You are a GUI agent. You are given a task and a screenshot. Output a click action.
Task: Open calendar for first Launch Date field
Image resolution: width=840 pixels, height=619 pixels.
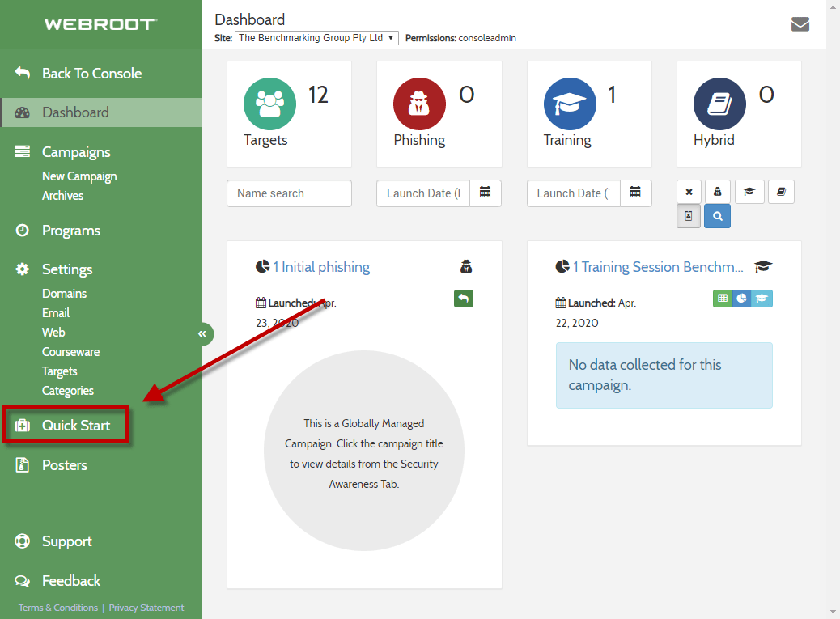tap(485, 193)
